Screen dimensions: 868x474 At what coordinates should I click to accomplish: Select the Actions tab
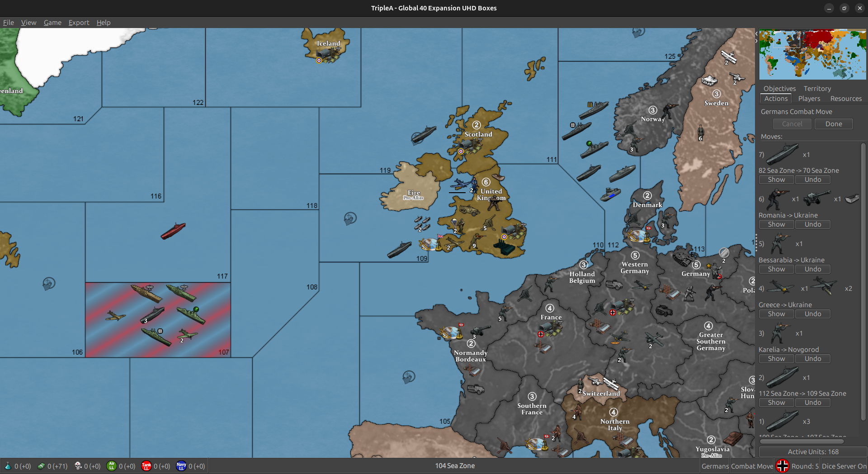click(776, 99)
